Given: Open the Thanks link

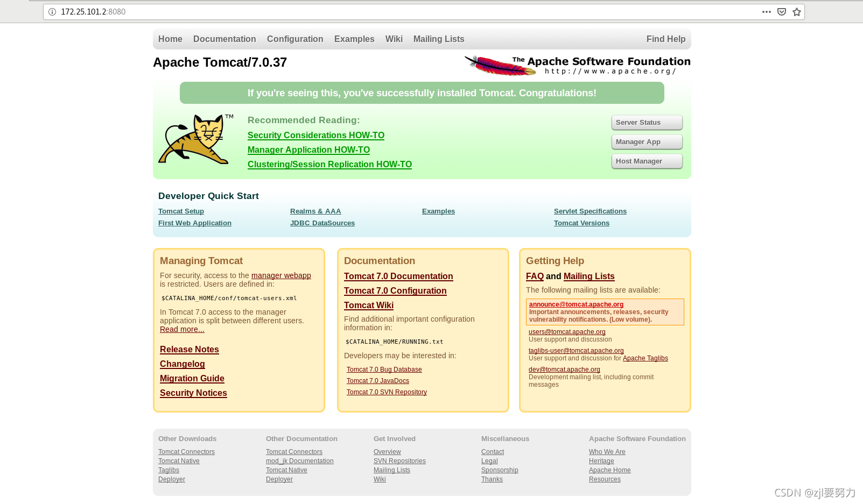Looking at the screenshot, I should click(x=492, y=479).
